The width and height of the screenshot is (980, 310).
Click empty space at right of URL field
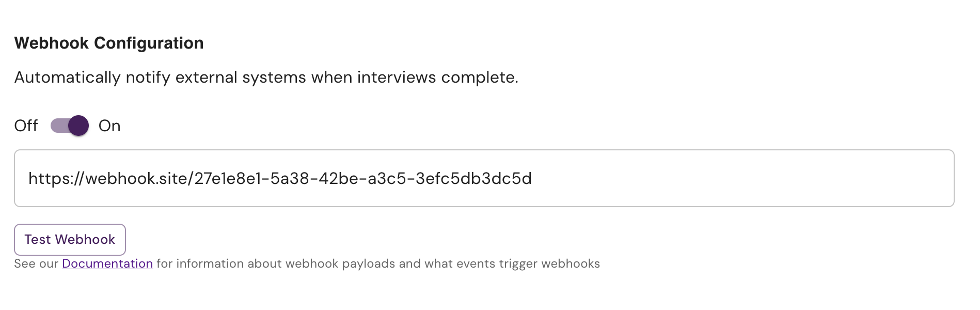click(744, 178)
